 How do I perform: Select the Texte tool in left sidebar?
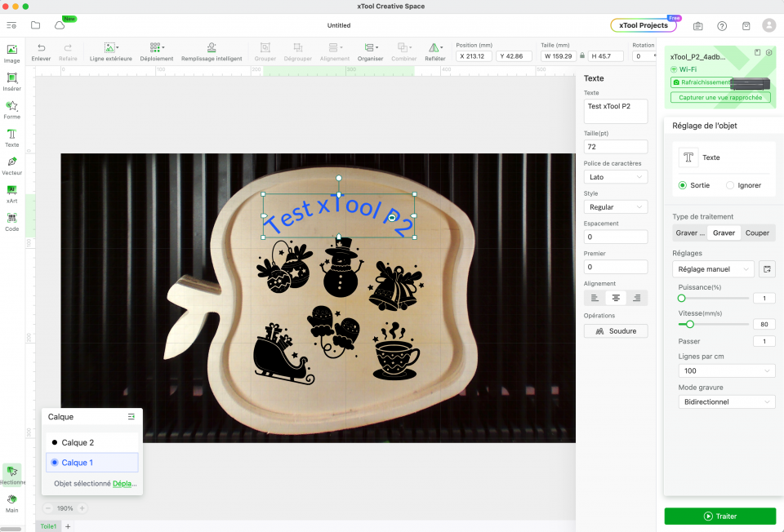point(12,137)
